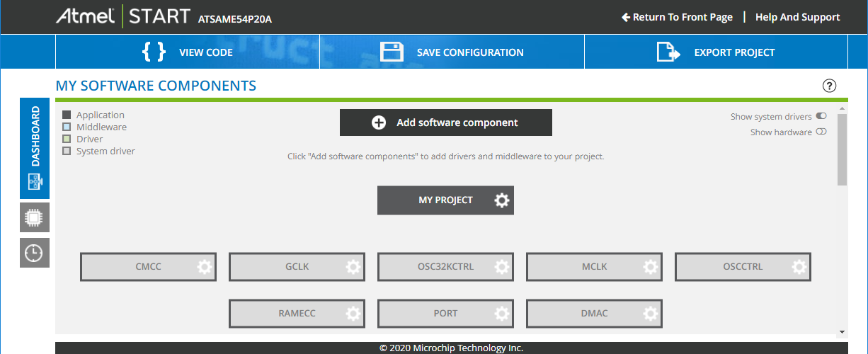Screen dimensions: 868x354
Task: Enable the Show hardware switch
Action: click(x=821, y=132)
